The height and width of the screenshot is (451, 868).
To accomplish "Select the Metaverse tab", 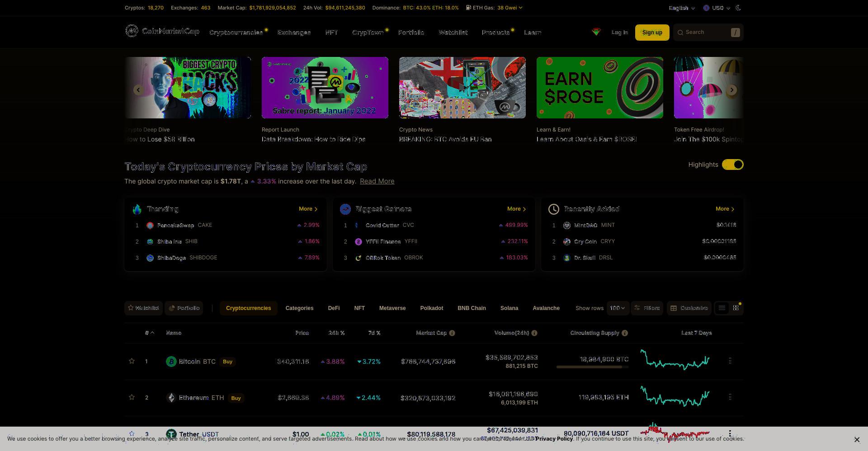I will pyautogui.click(x=392, y=308).
